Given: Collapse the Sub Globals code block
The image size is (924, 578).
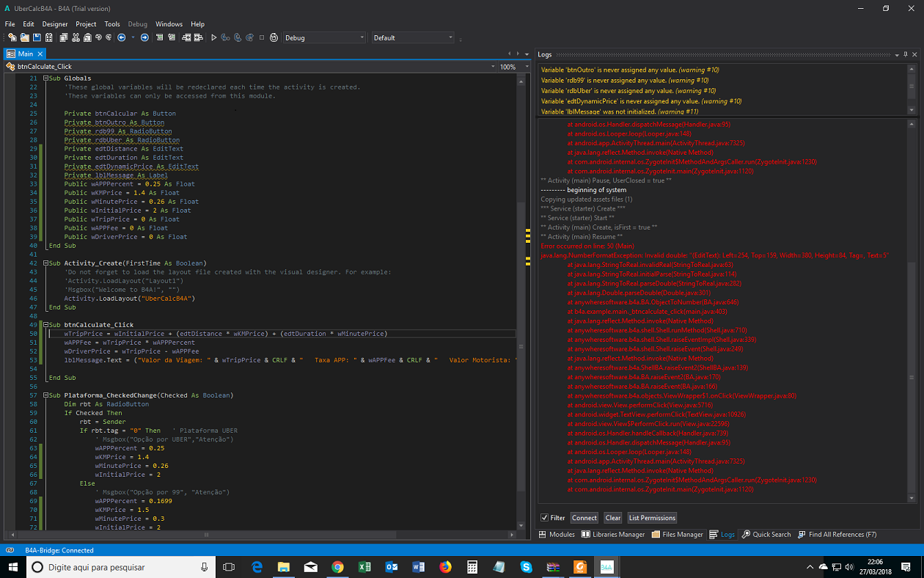Looking at the screenshot, I should pos(46,78).
